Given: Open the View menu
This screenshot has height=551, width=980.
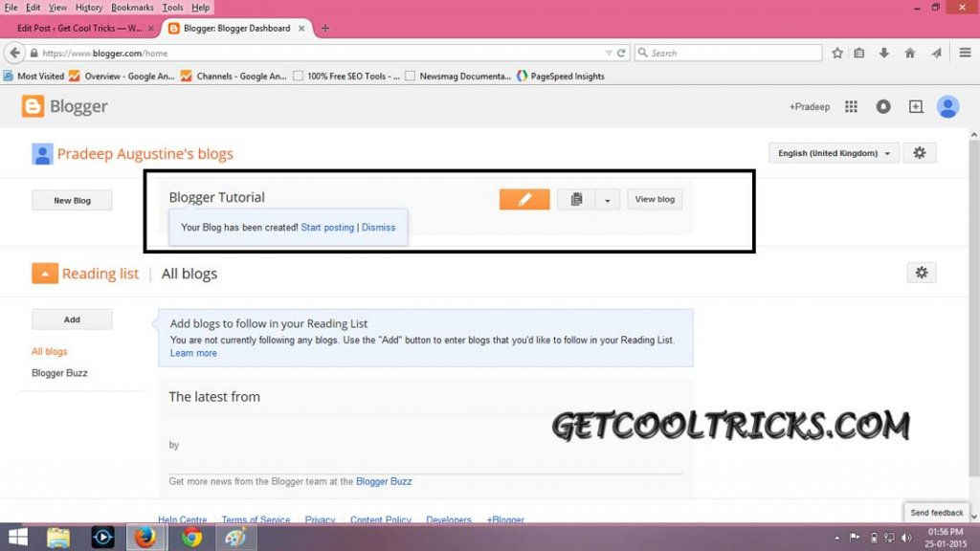Looking at the screenshot, I should coord(57,8).
